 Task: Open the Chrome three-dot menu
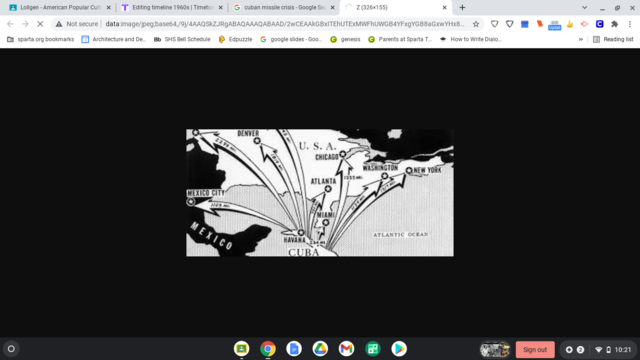pyautogui.click(x=630, y=24)
